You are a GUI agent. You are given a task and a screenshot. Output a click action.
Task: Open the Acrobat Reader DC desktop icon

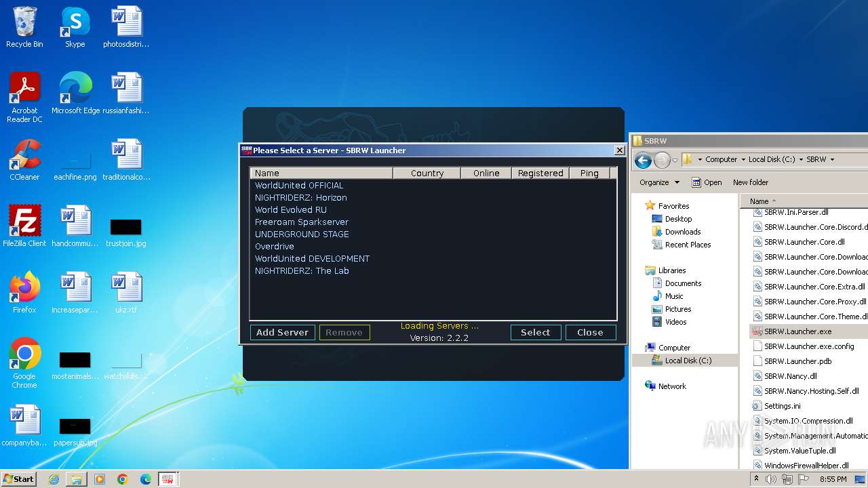[x=24, y=98]
